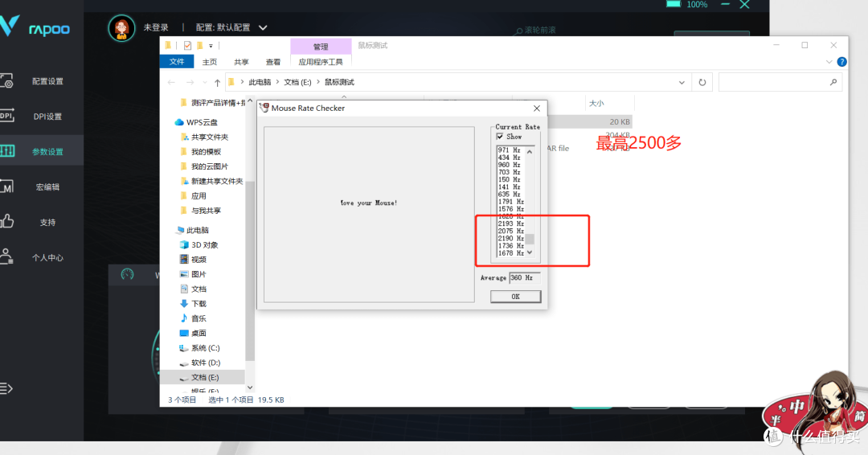The width and height of the screenshot is (868, 455).
Task: Select 新建共享文件夹 in tree
Action: 216,181
